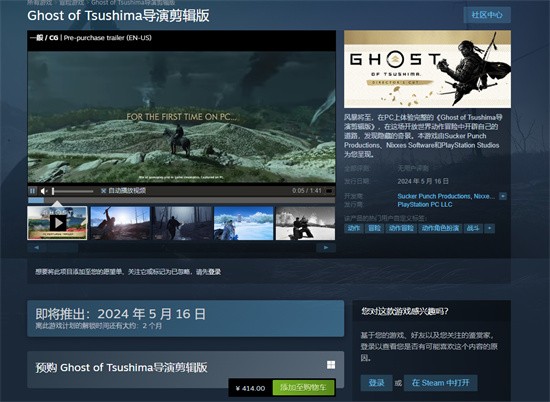Mute the video with speaker icon
The image size is (550, 402).
(x=44, y=191)
